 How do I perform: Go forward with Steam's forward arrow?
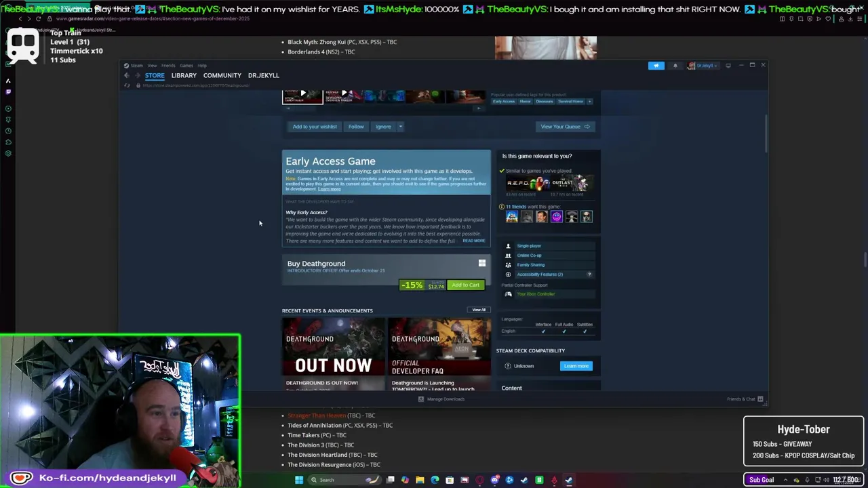point(136,75)
